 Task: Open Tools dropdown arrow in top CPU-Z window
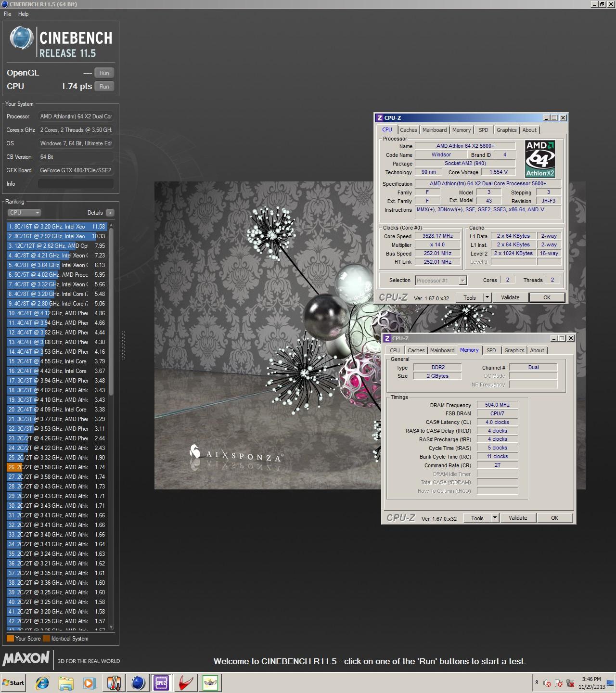(487, 298)
